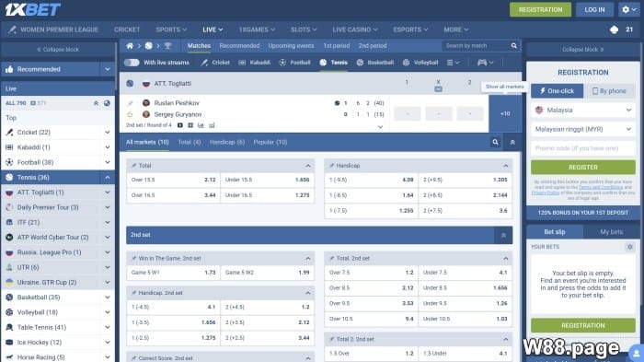Open the gamepad esports filter icon
This screenshot has height=362, width=644.
(485, 63)
